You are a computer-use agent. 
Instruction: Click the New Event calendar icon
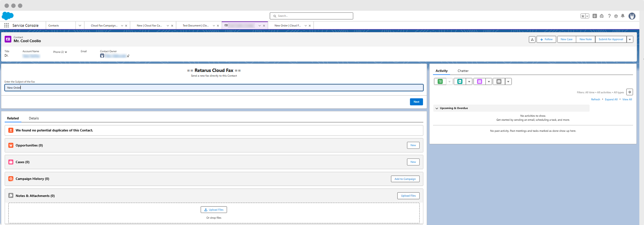479,82
